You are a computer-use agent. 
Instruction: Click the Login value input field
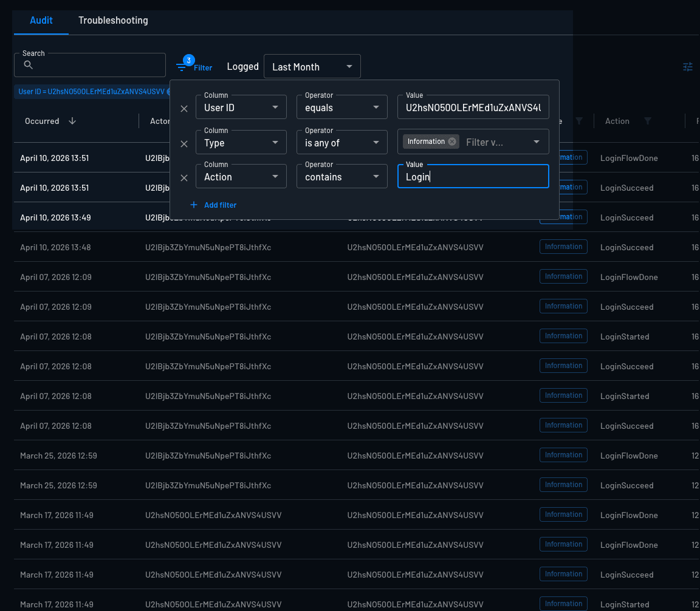pos(473,176)
